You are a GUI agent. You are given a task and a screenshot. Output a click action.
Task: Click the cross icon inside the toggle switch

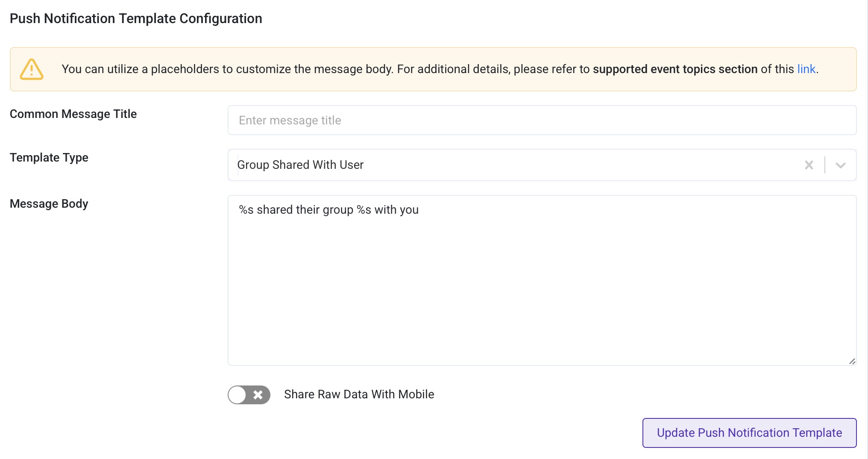pos(258,394)
